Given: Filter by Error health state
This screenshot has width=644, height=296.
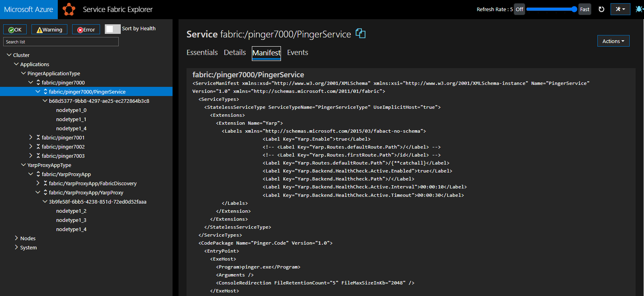Looking at the screenshot, I should 86,29.
